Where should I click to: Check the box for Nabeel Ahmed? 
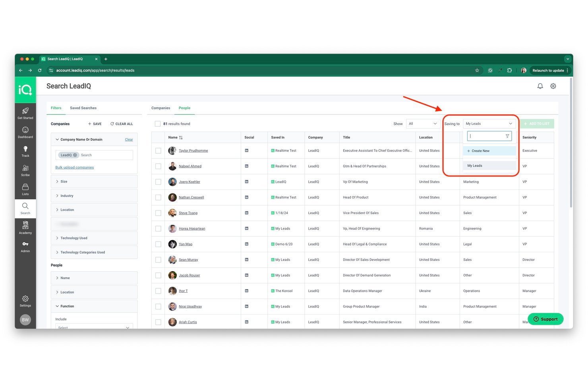(158, 166)
